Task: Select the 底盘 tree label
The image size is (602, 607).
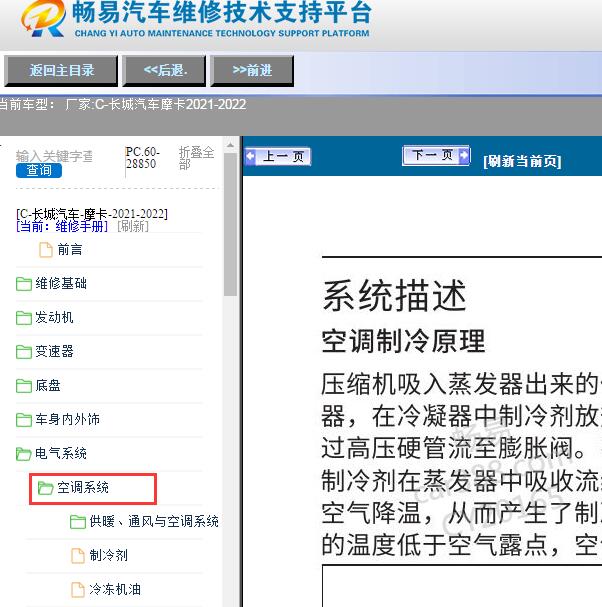Action: click(48, 386)
